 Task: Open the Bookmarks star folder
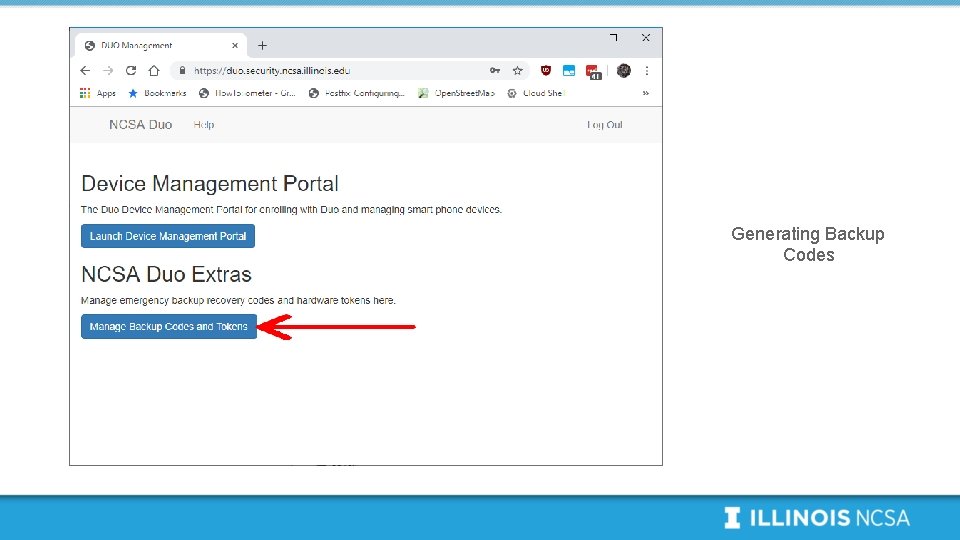[157, 93]
